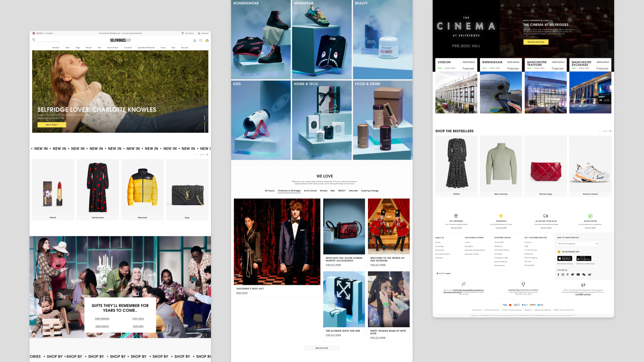
Task: Open the yellow shopping bag icon
Action: point(207,41)
